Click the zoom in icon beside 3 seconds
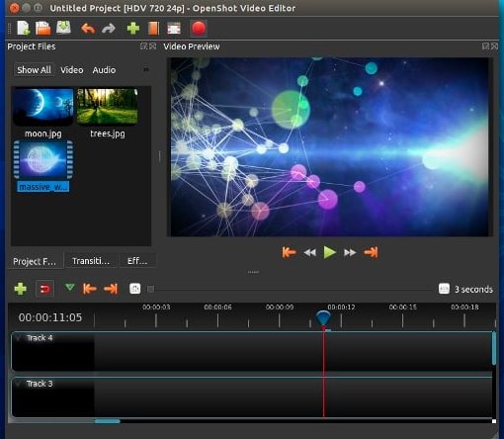This screenshot has width=504, height=439. 444,289
